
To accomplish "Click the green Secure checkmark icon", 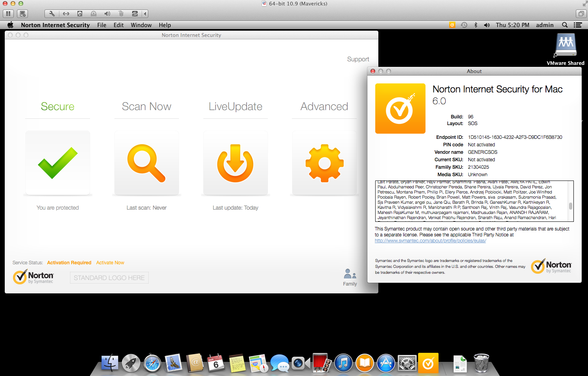I will 58,163.
